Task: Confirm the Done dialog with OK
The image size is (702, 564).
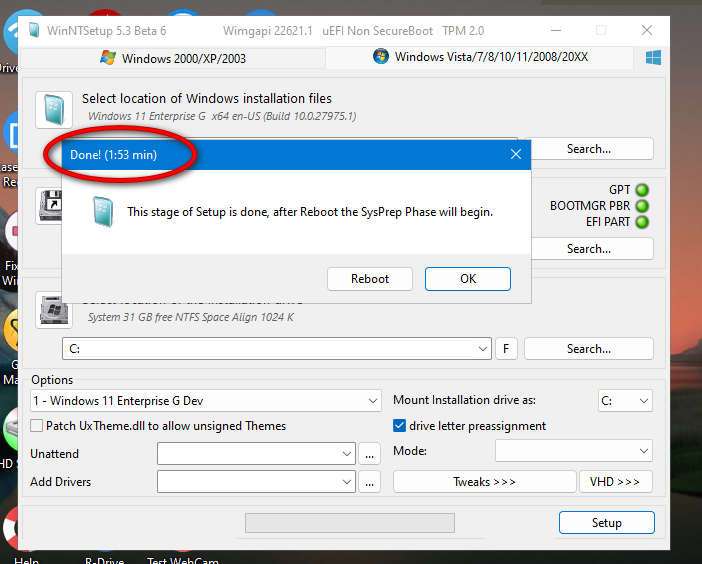Action: pos(468,279)
